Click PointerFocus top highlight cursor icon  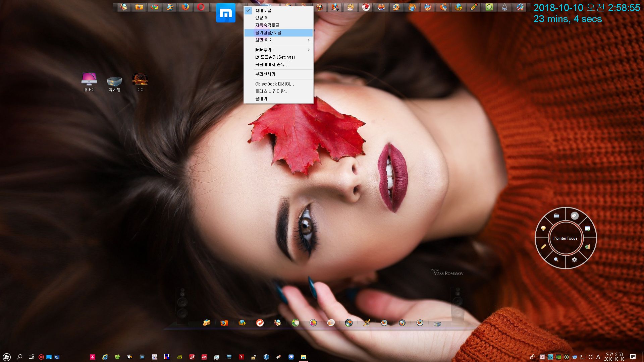point(574,216)
